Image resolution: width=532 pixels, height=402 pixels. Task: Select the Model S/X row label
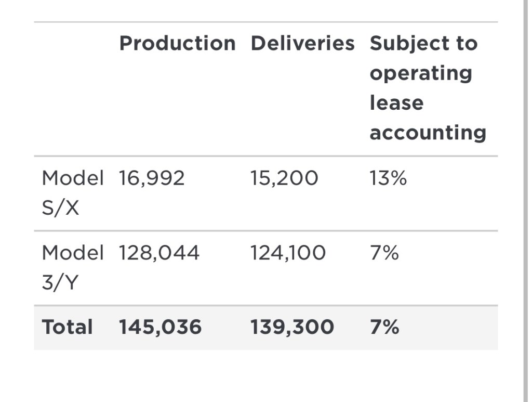(x=72, y=193)
